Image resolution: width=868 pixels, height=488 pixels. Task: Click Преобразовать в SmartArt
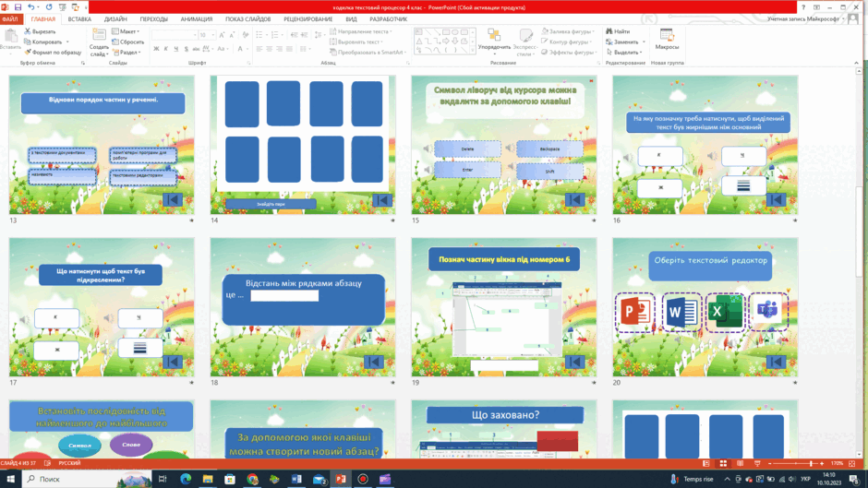(x=367, y=52)
